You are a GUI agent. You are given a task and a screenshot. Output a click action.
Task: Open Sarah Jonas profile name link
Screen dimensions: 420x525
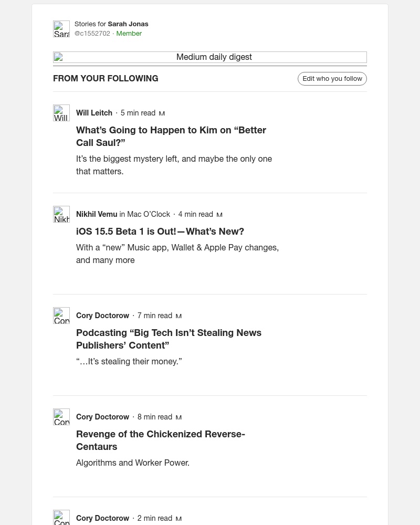[128, 24]
